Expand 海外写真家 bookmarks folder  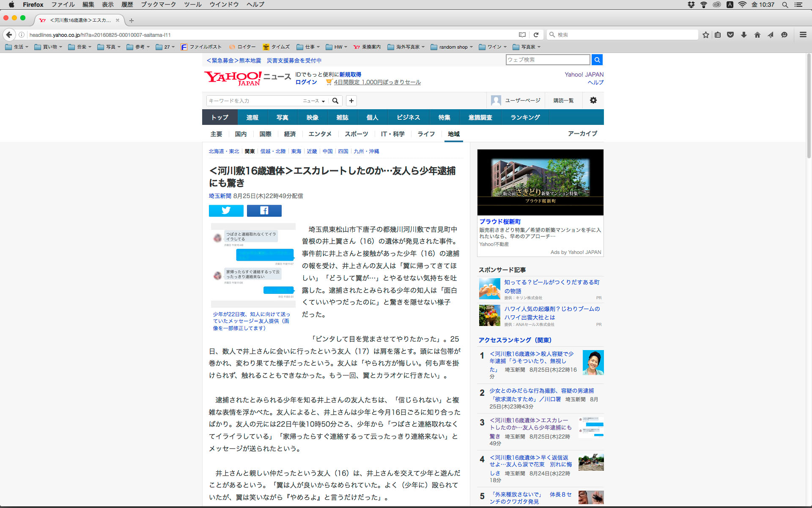pos(406,47)
